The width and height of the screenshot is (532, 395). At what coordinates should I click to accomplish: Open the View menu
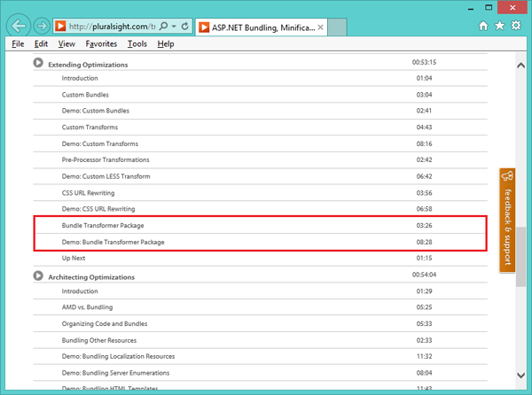66,44
